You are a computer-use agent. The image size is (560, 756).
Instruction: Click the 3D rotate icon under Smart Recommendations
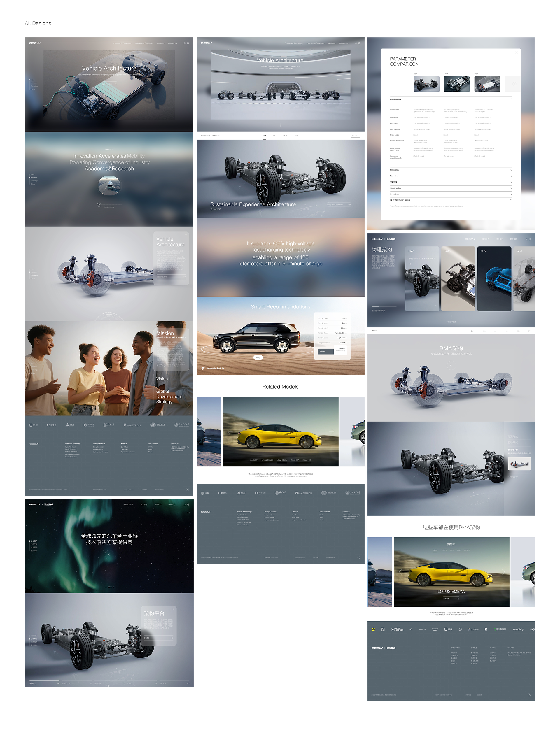pos(203,368)
